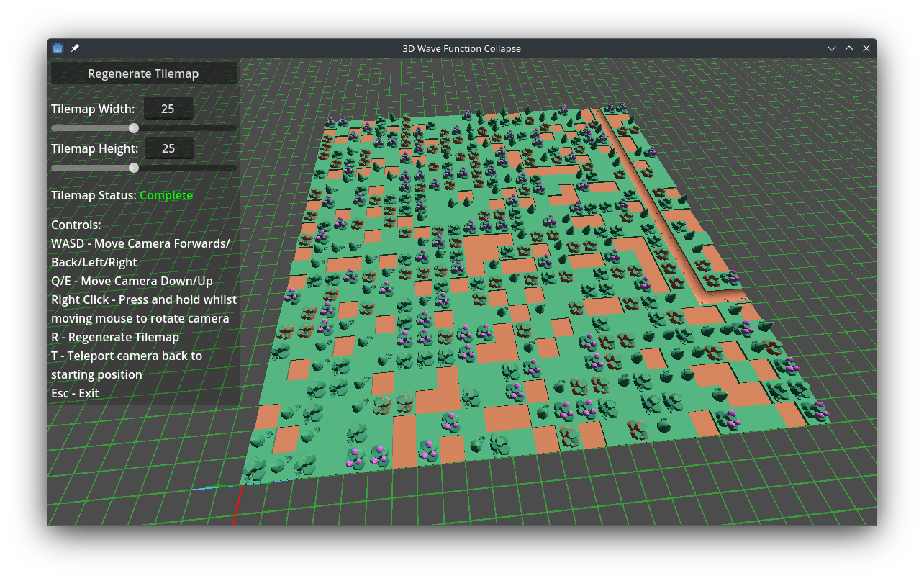Click the green 'Complete' status text
Screen dimensions: 924x581
166,195
